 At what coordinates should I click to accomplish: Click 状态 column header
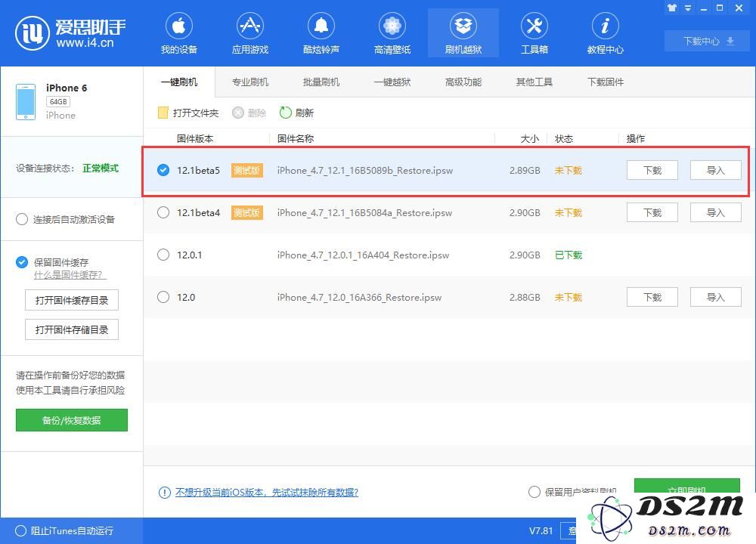(x=564, y=139)
